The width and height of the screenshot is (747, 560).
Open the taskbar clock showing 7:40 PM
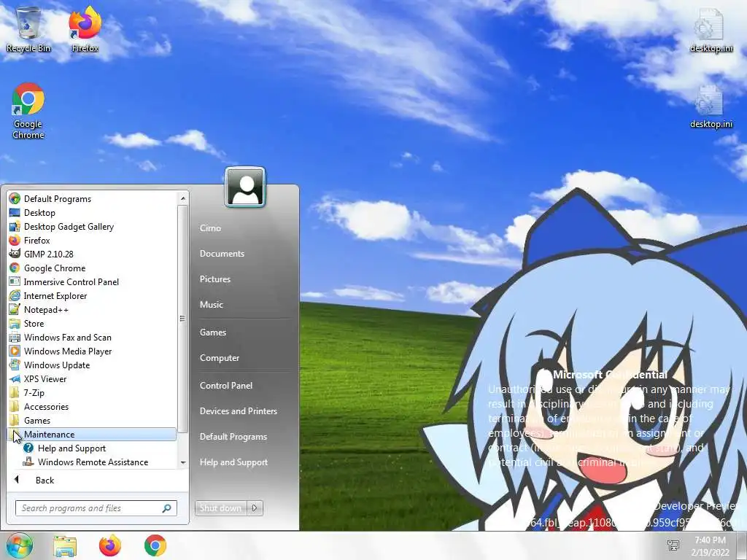(x=710, y=545)
